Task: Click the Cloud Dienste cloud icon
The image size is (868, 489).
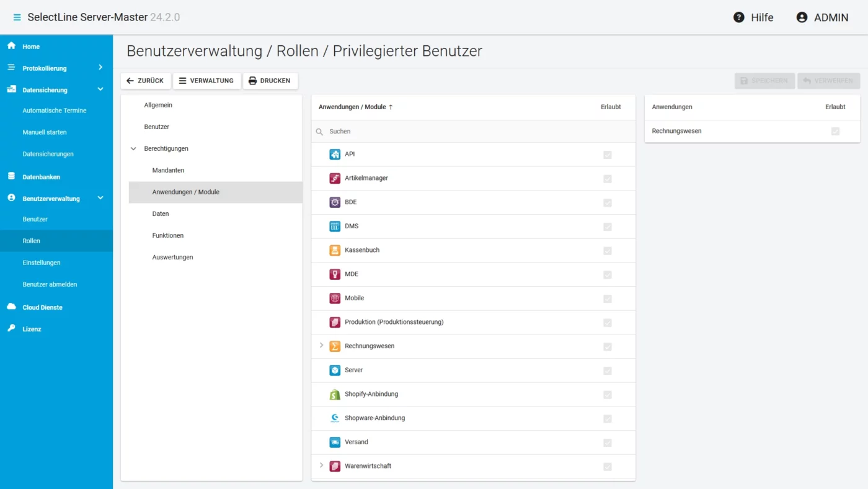Action: pyautogui.click(x=11, y=307)
